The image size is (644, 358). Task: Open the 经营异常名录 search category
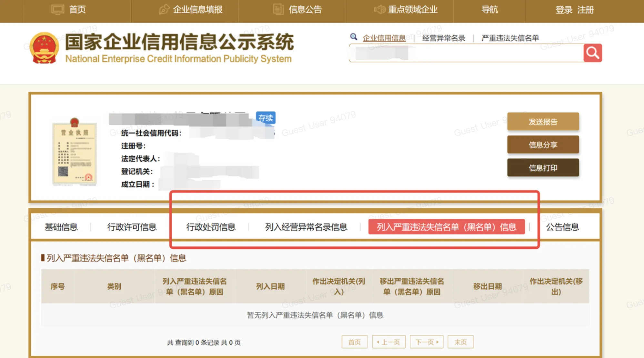[x=443, y=38]
